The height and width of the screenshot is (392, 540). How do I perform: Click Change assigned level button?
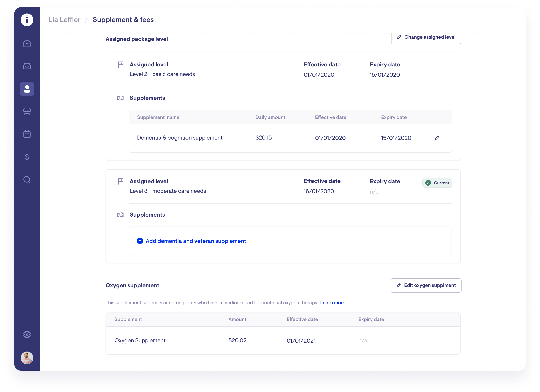426,37
